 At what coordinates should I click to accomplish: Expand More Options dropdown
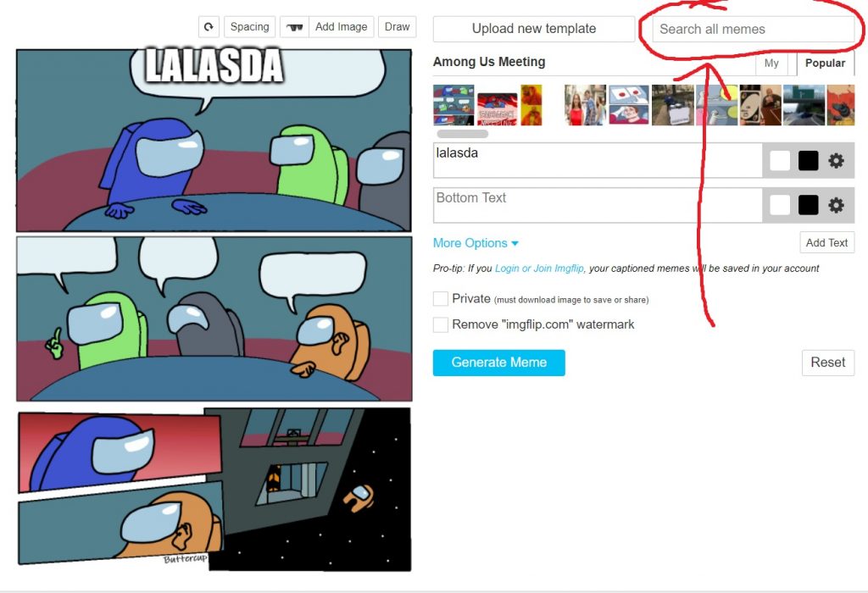pyautogui.click(x=476, y=243)
